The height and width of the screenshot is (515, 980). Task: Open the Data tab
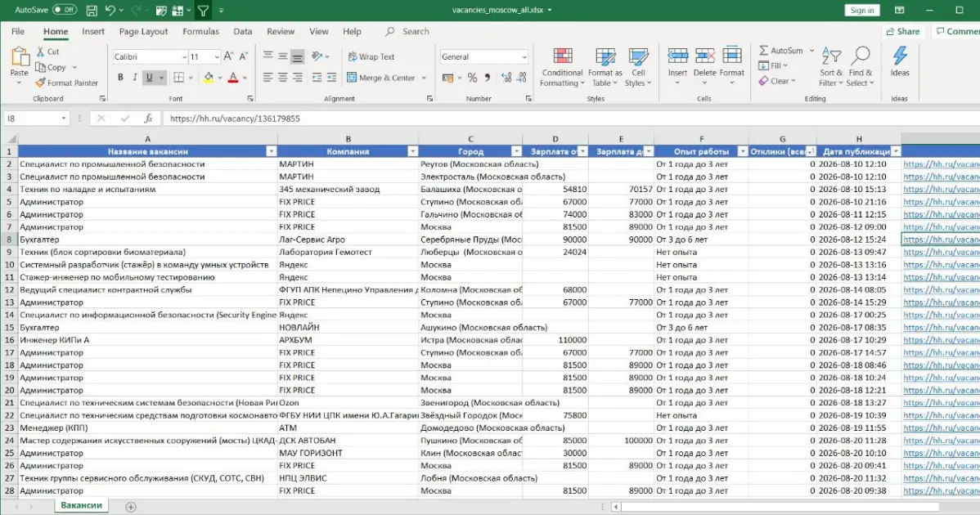(242, 31)
